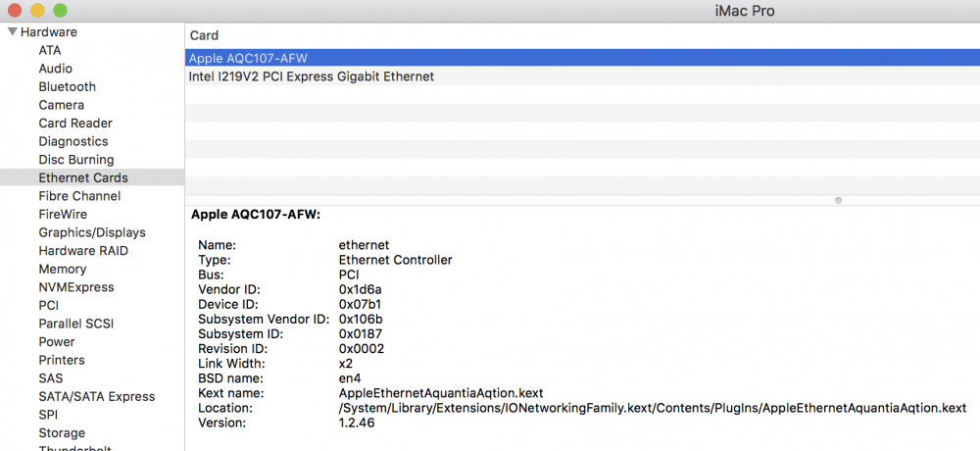This screenshot has width=980, height=451.
Task: Open SPI section
Action: [48, 414]
